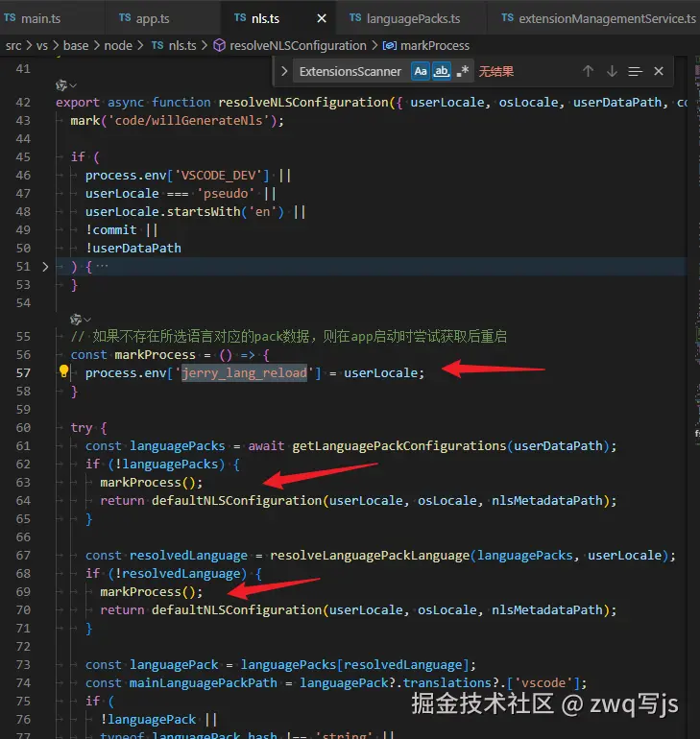Click 'pseudo' string on line 47
Screen dimensions: 700x739
(226, 193)
